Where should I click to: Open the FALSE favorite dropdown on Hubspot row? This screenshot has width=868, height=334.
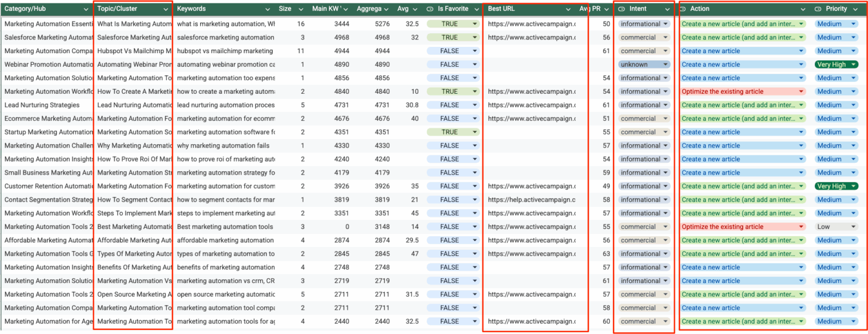click(x=452, y=50)
